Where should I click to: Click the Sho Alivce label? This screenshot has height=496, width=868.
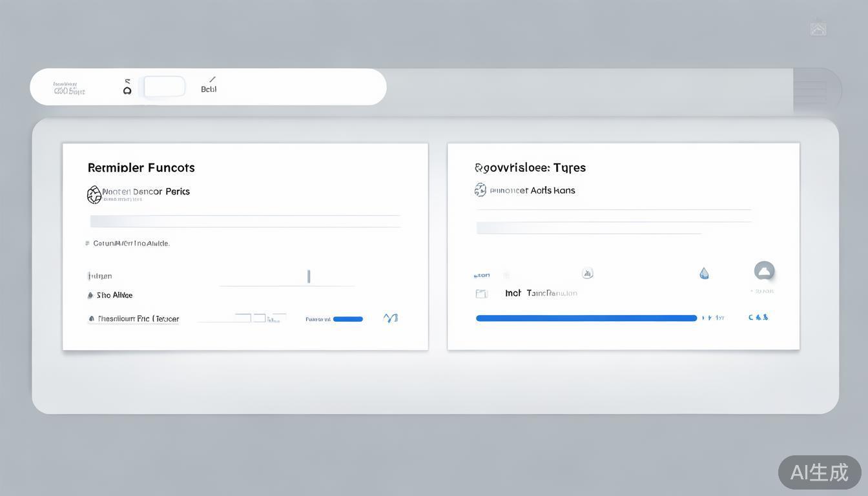(x=114, y=295)
